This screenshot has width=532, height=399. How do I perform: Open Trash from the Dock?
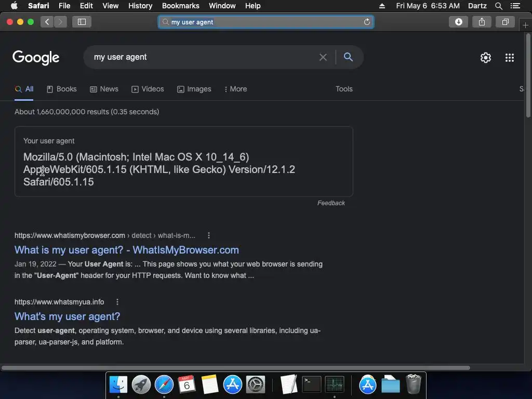[414, 384]
